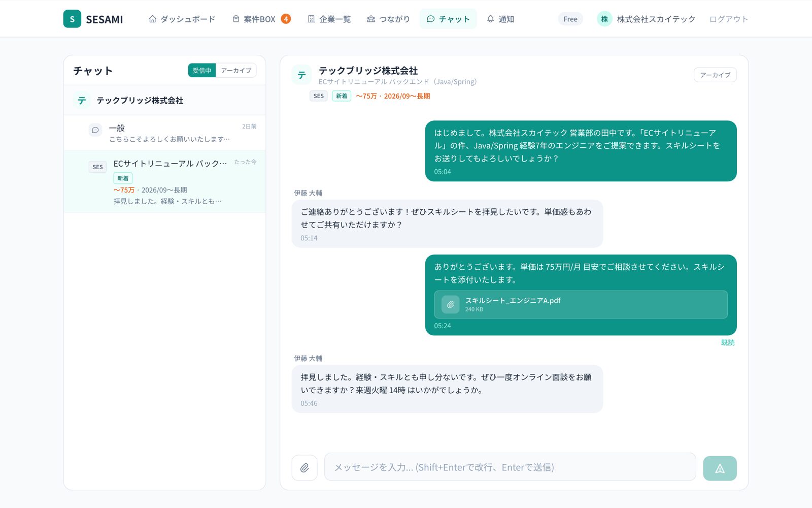Click the orange 4 badge on 案件BOX
This screenshot has width=812, height=508.
tap(286, 19)
